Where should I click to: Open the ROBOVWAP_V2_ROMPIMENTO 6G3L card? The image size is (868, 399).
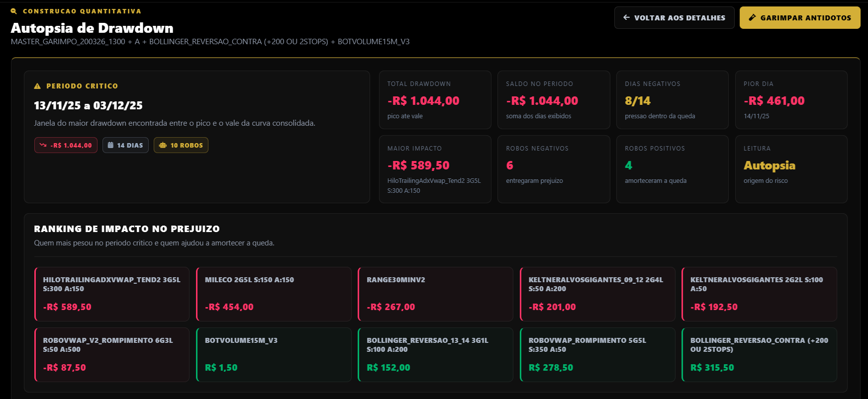pos(112,355)
